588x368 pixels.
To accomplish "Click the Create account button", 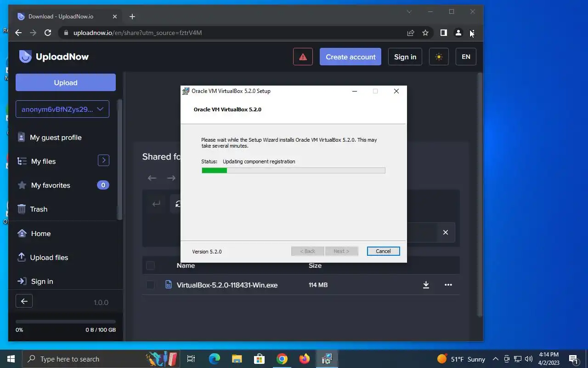I will pos(351,57).
